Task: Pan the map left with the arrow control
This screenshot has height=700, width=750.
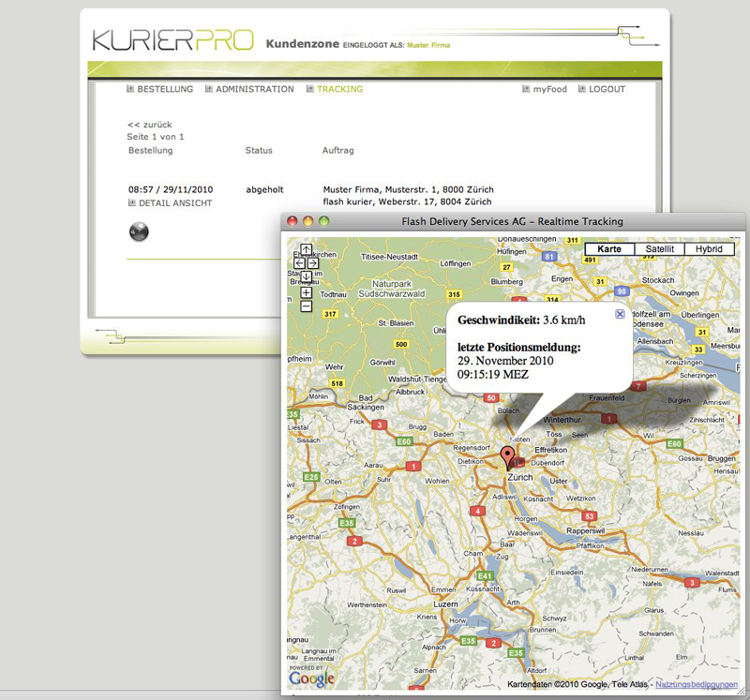Action: pos(299,263)
